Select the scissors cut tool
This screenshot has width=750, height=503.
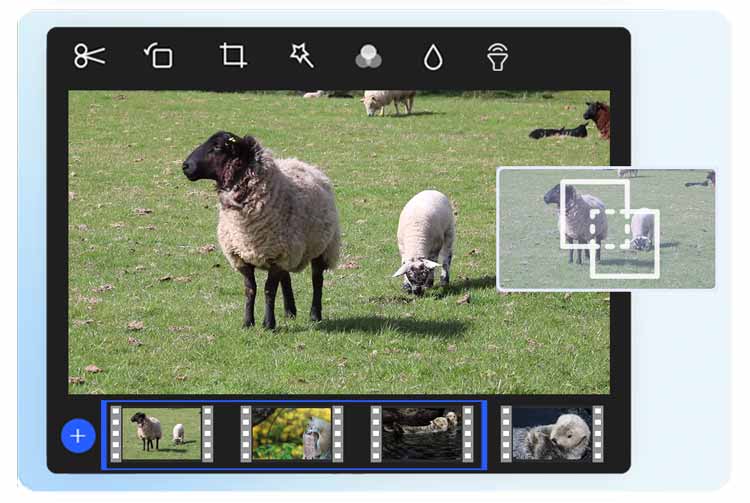pyautogui.click(x=89, y=55)
